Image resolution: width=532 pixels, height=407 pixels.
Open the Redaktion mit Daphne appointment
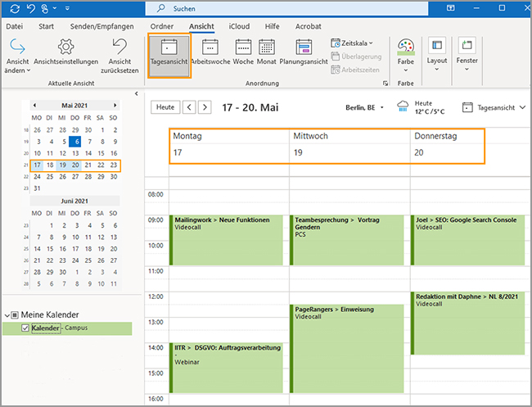tap(468, 323)
